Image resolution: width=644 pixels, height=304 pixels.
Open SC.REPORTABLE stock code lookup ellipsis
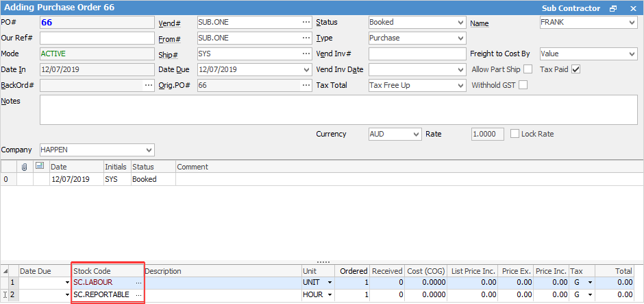[x=138, y=295]
